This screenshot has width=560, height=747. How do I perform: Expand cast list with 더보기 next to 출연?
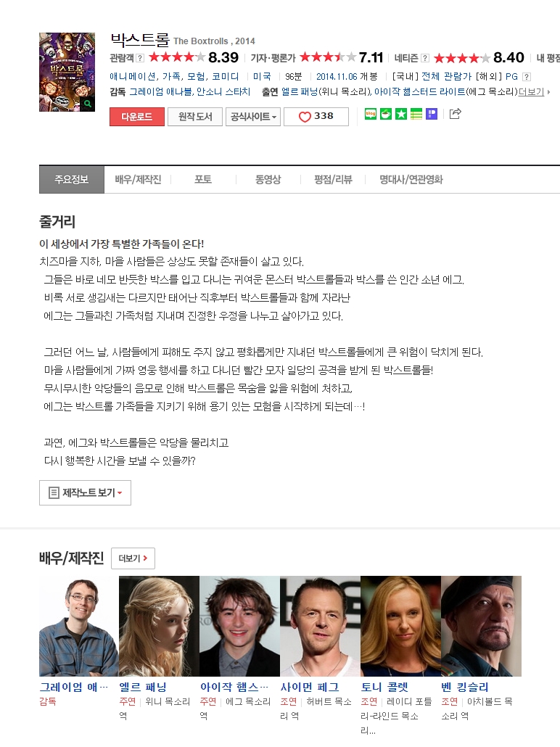[x=533, y=91]
